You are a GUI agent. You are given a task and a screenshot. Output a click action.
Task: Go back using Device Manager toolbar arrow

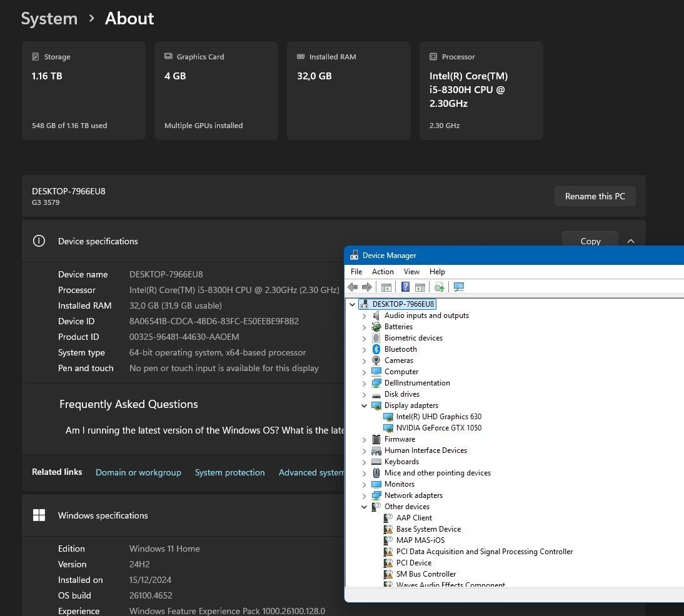[353, 287]
